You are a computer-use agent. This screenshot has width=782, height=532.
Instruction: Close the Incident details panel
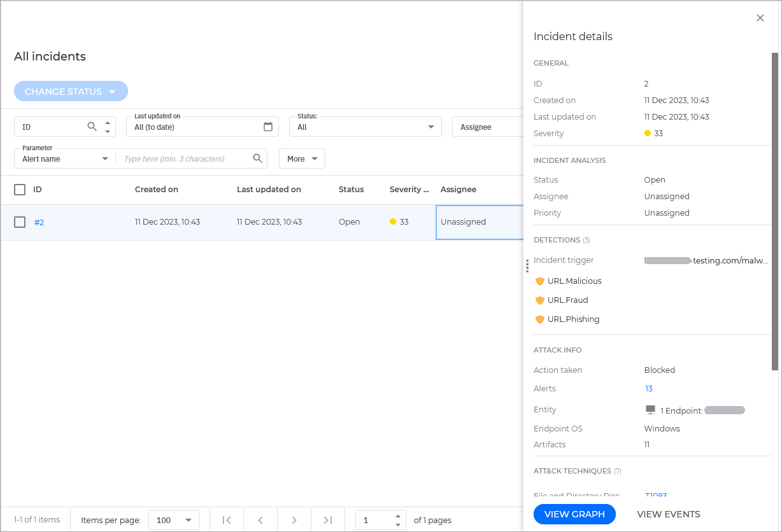click(760, 18)
